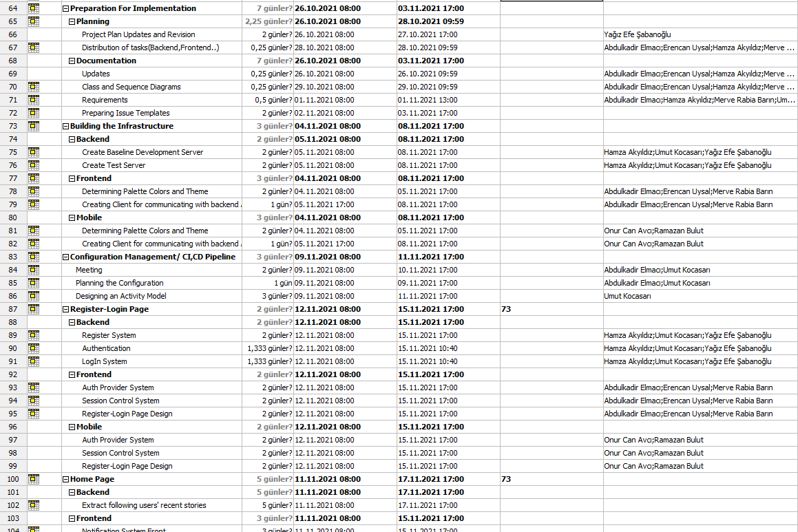Click the indicator icon for Register System
The image size is (798, 532).
[x=34, y=335]
